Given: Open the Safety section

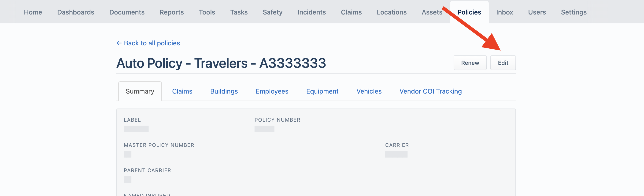Looking at the screenshot, I should (x=273, y=12).
